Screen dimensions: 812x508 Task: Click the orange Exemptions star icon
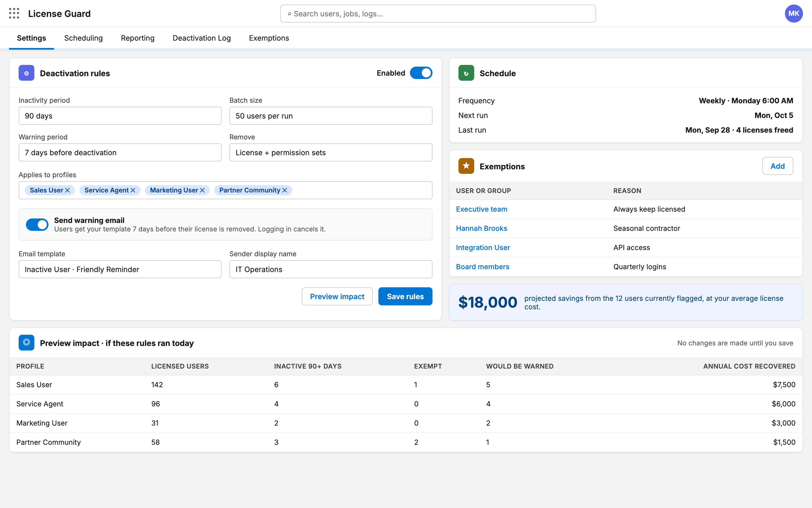tap(466, 166)
